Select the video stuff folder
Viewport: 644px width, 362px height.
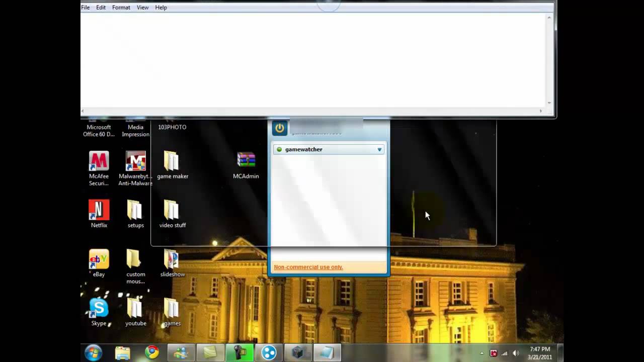(x=173, y=214)
